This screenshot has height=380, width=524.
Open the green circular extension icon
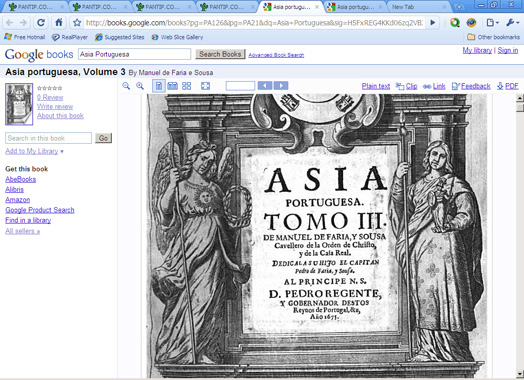454,23
